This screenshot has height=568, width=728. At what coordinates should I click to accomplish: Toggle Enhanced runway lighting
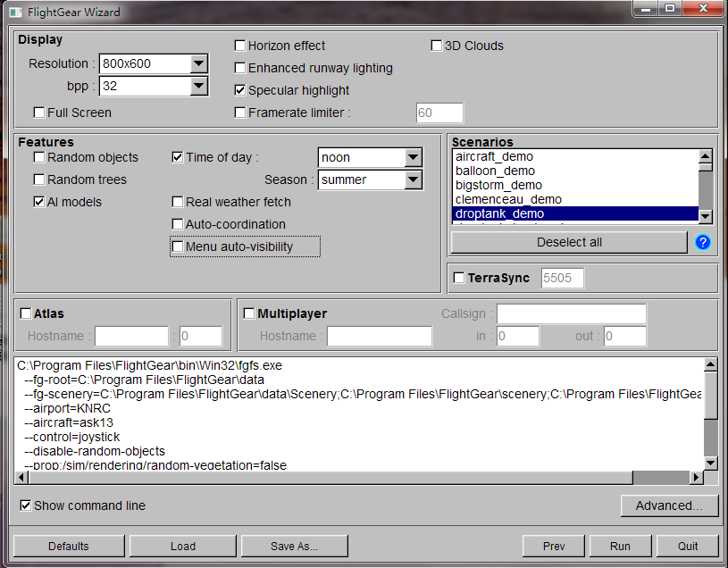pos(240,68)
